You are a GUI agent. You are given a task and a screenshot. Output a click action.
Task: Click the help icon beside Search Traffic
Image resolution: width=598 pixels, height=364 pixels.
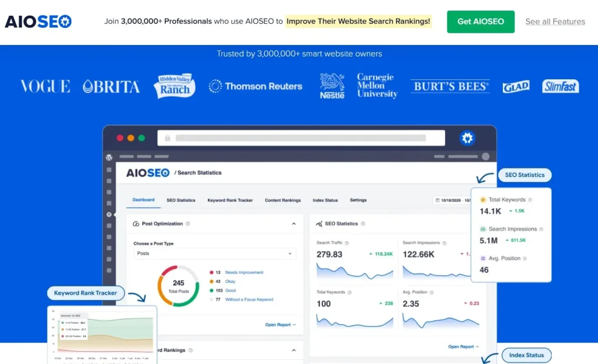[x=347, y=243]
